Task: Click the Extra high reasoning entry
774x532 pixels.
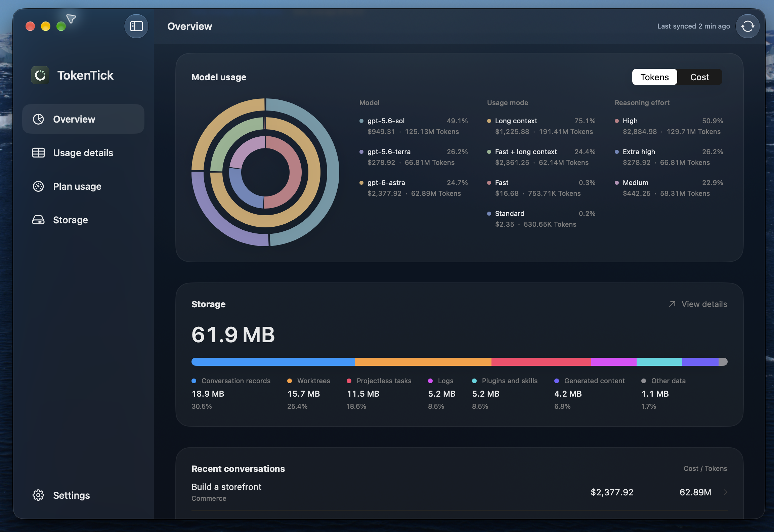Action: coord(669,157)
